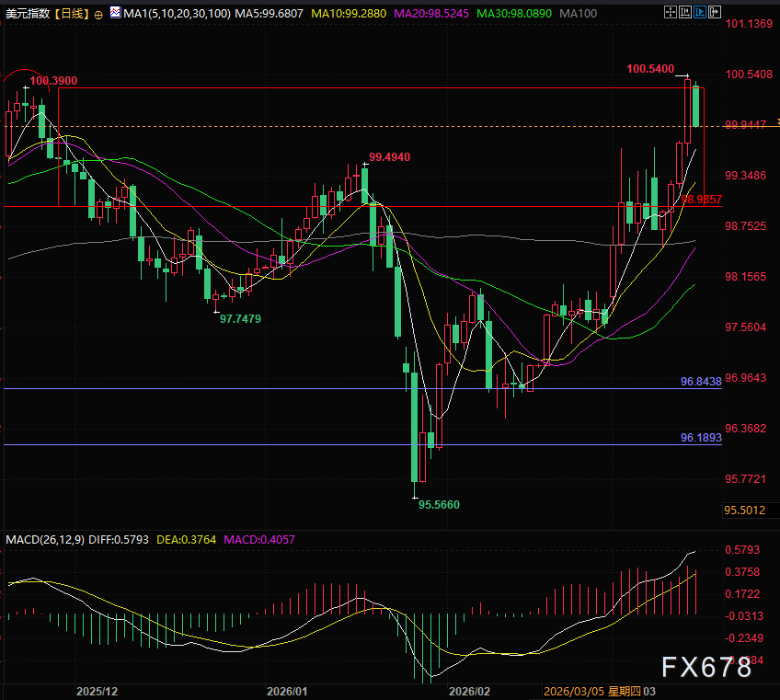Click the crosshair cursor icon in chart toolbar
Viewport: 780px width, 700px height.
pyautogui.click(x=670, y=13)
